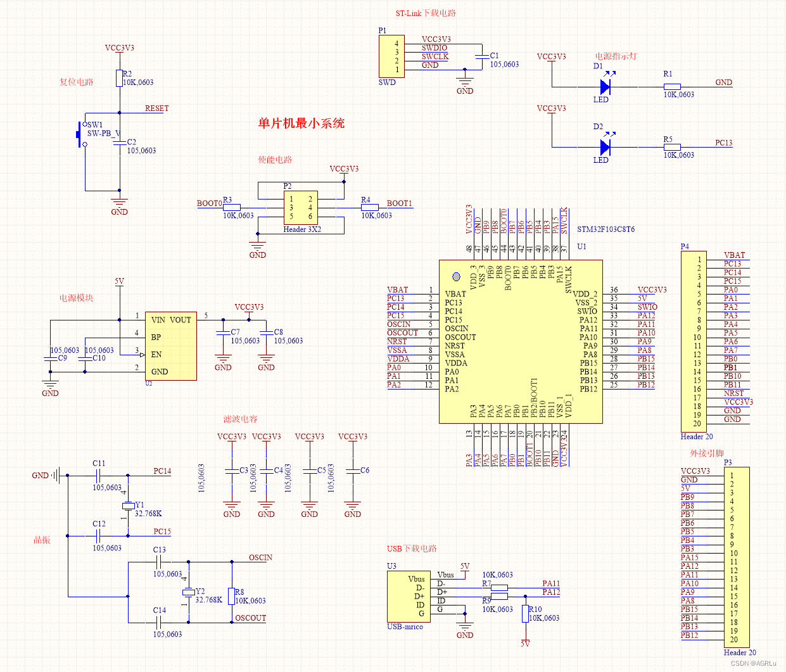This screenshot has height=672, width=786.
Task: Click capacitor C1 near the SWD connector
Action: coord(481,57)
